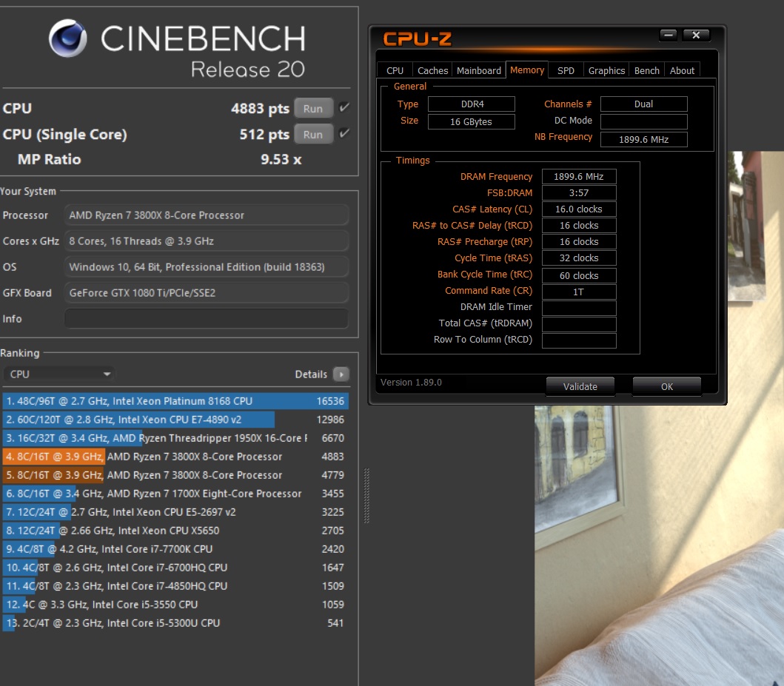Select ranking row Core i5-5300U
The width and height of the screenshot is (784, 686).
click(175, 623)
